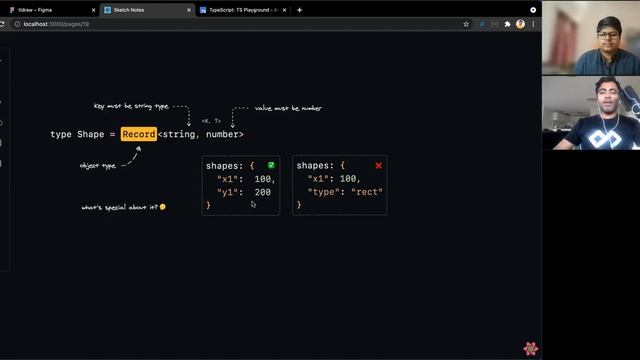Select 'value must be number' note
The height and width of the screenshot is (360, 640).
click(x=288, y=108)
